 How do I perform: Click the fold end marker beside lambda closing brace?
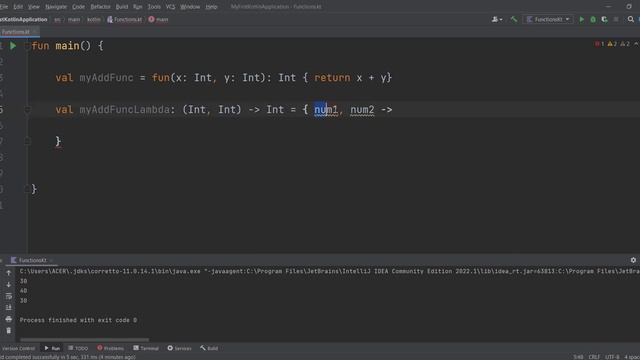[27, 141]
